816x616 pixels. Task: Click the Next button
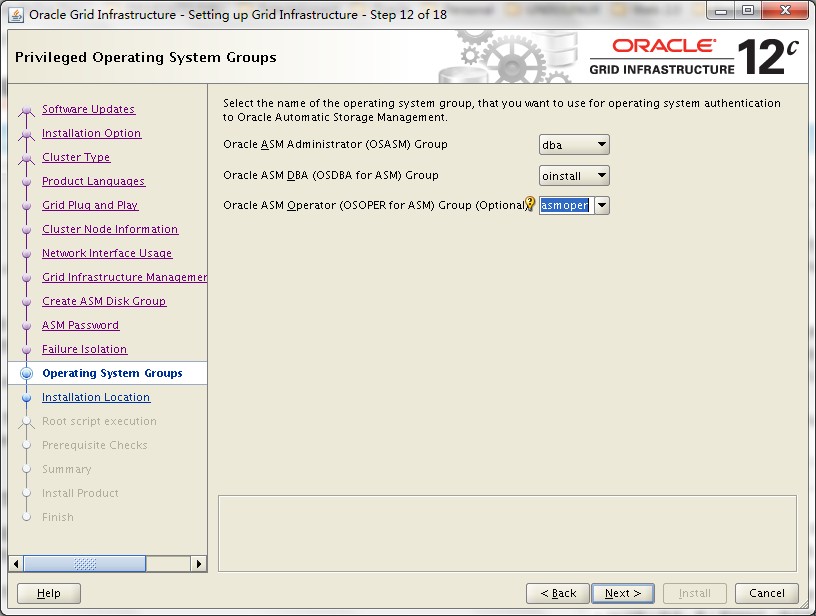pos(623,593)
